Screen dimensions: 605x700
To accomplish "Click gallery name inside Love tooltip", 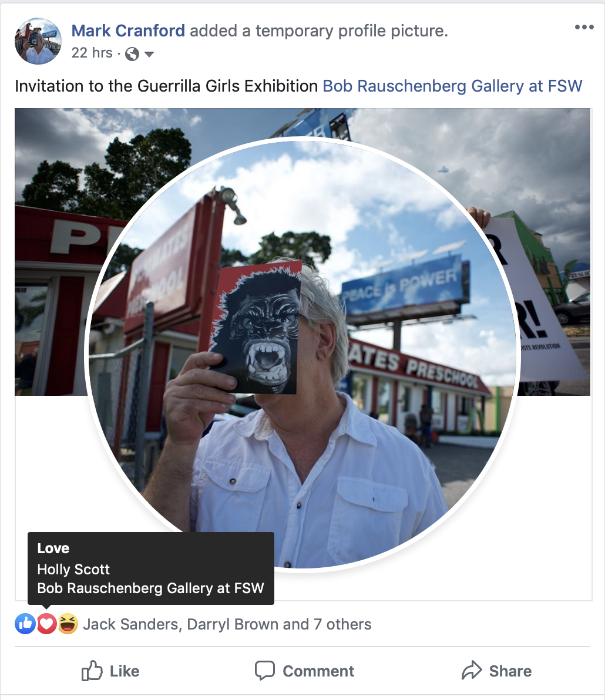I will [150, 588].
